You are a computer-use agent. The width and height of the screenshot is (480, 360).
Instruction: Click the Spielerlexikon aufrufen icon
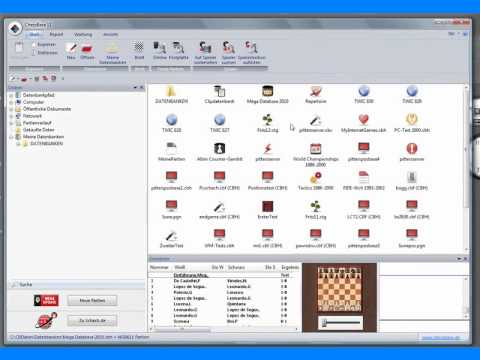[x=252, y=53]
